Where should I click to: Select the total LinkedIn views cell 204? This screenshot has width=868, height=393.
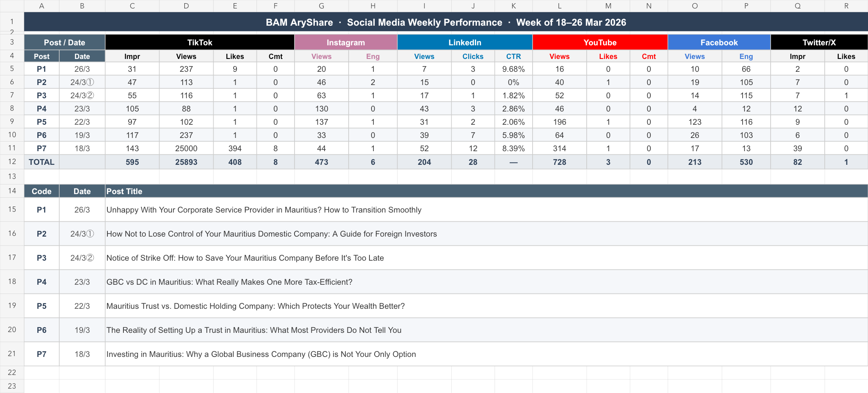[424, 162]
